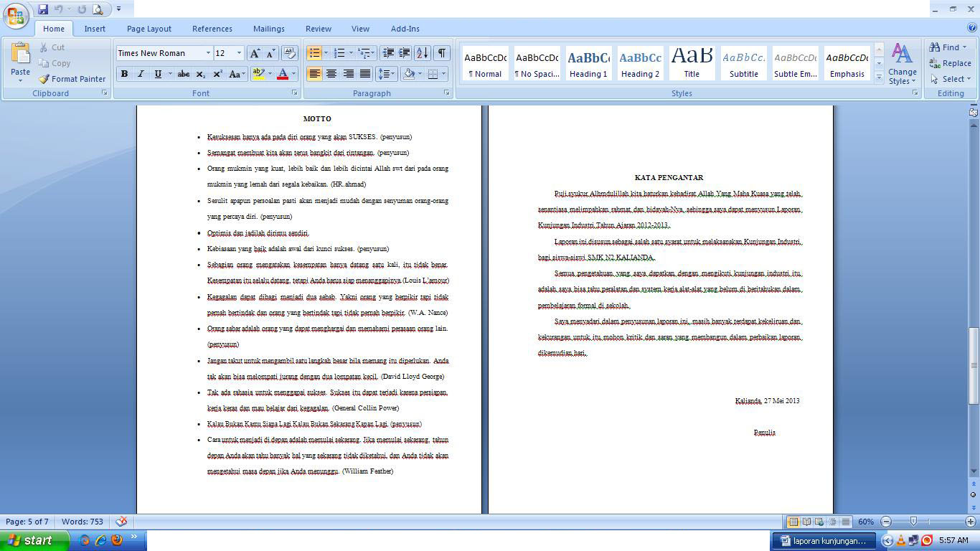Open line spacing dropdown
Image resolution: width=980 pixels, height=551 pixels.
tap(387, 74)
